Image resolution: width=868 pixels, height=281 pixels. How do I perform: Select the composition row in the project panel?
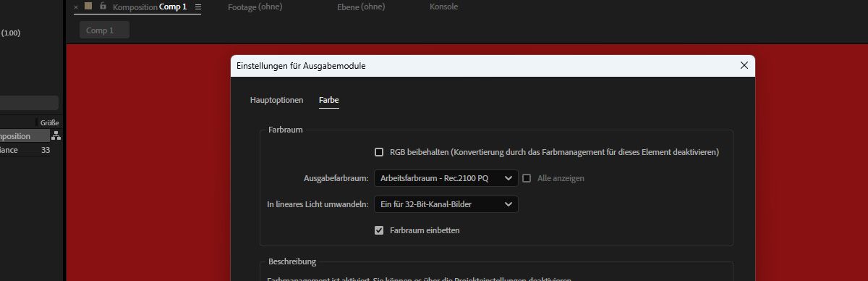[x=25, y=136]
